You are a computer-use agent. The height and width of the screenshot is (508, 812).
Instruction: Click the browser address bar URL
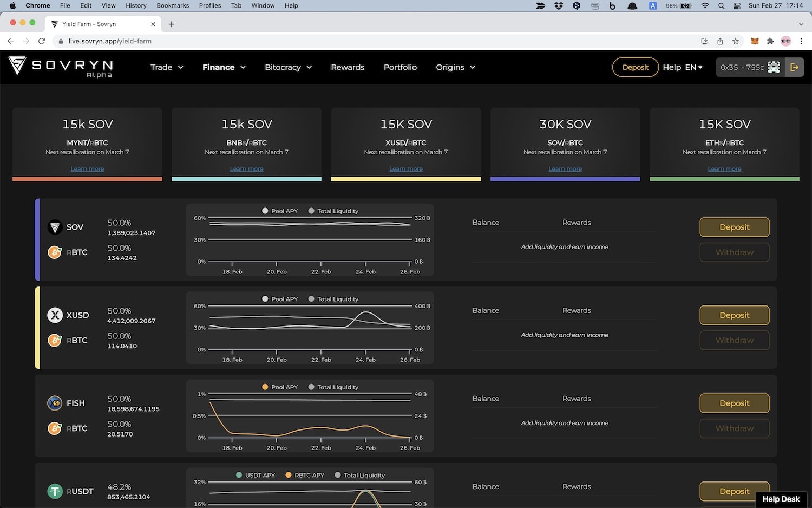tap(110, 41)
